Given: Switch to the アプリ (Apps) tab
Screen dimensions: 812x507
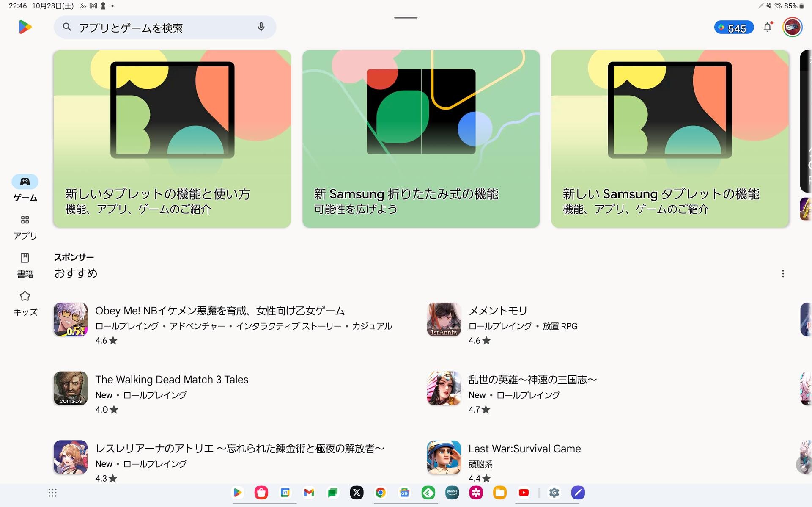Looking at the screenshot, I should pos(25,227).
